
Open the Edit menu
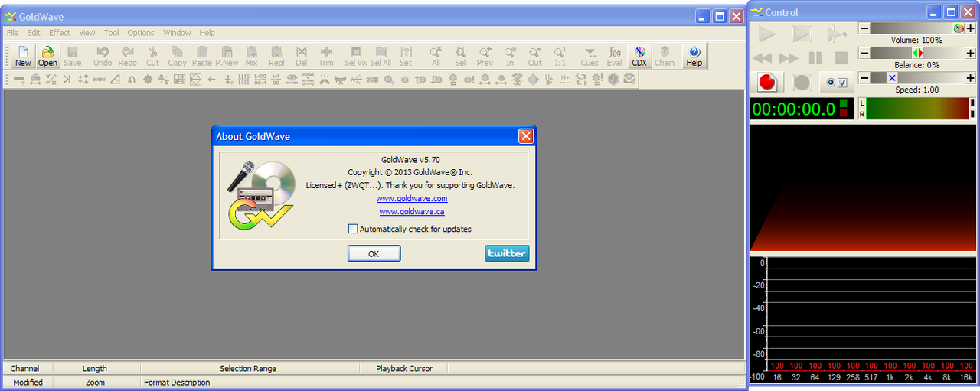(x=34, y=33)
